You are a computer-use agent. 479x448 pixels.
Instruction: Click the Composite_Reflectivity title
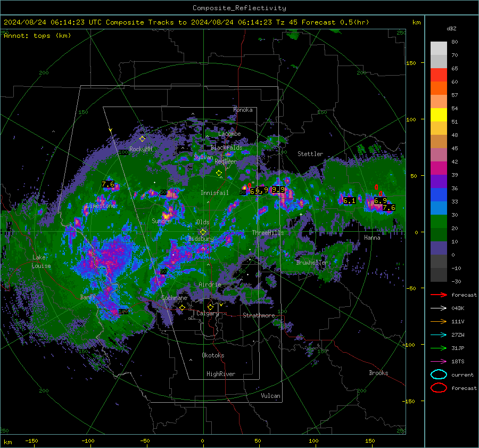pyautogui.click(x=240, y=8)
